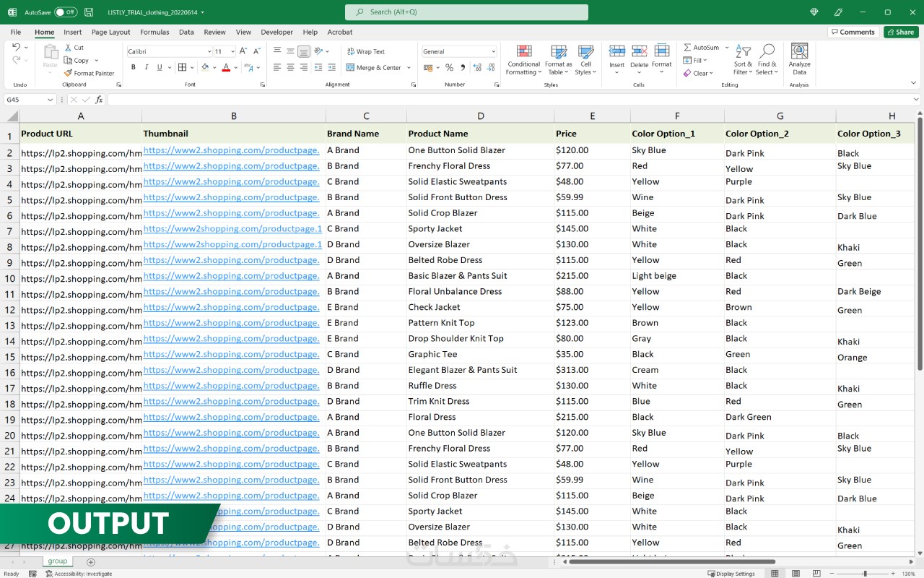The width and height of the screenshot is (924, 578).
Task: Toggle Bold formatting
Action: [134, 68]
